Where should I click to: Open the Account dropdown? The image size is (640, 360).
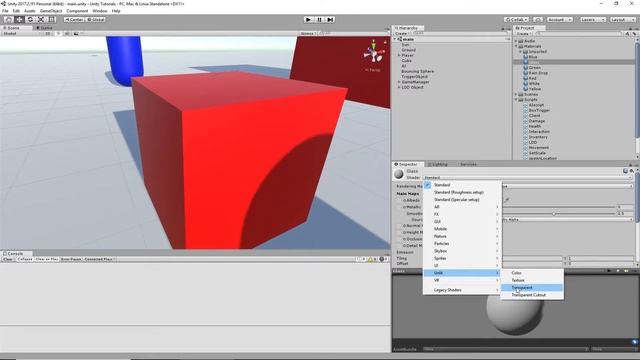560,19
